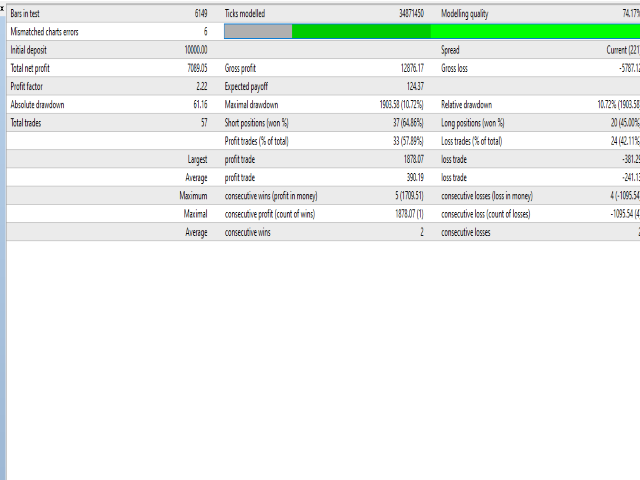Select the Total net profit value 7089.05

tap(196, 68)
